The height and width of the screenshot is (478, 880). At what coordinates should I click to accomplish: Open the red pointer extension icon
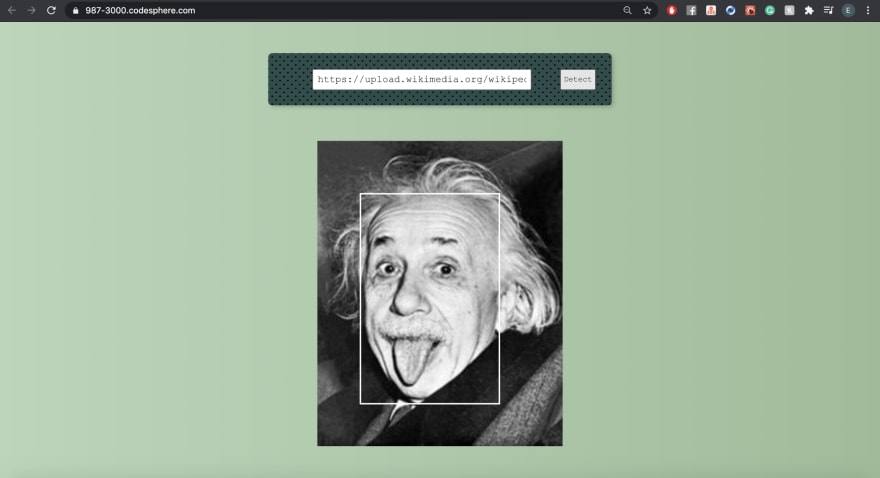coord(750,10)
